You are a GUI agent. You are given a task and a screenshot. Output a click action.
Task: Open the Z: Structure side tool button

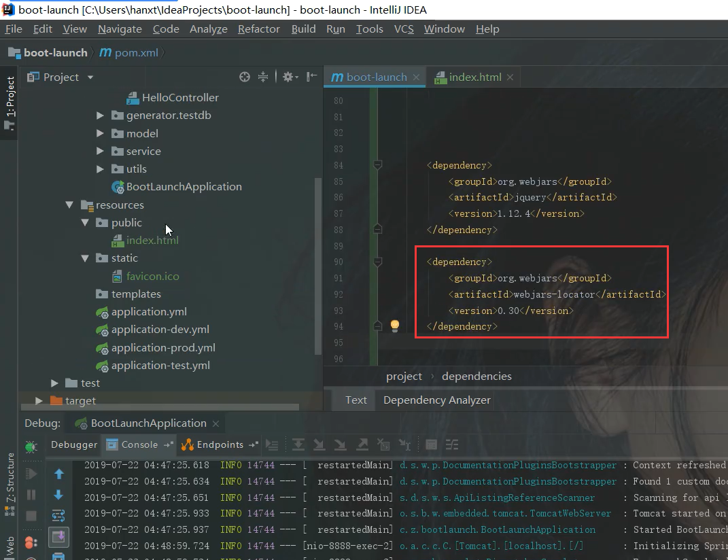10,483
